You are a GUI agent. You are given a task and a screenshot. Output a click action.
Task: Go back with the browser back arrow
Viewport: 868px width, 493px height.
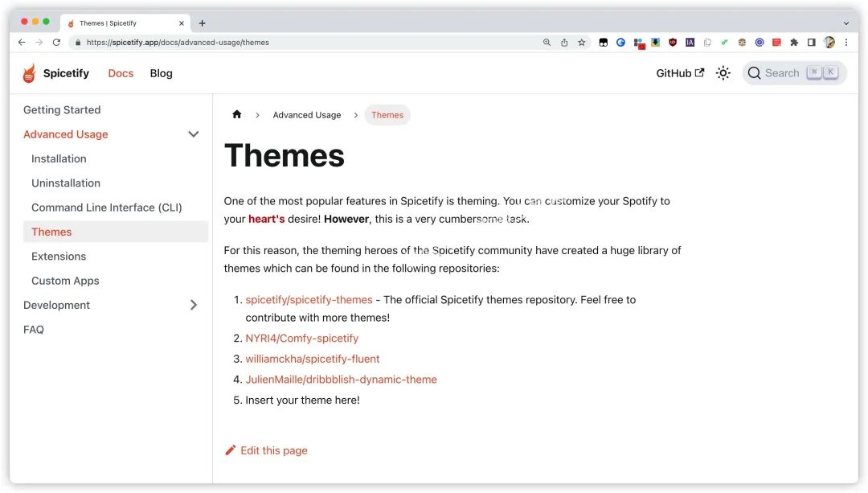[x=22, y=42]
